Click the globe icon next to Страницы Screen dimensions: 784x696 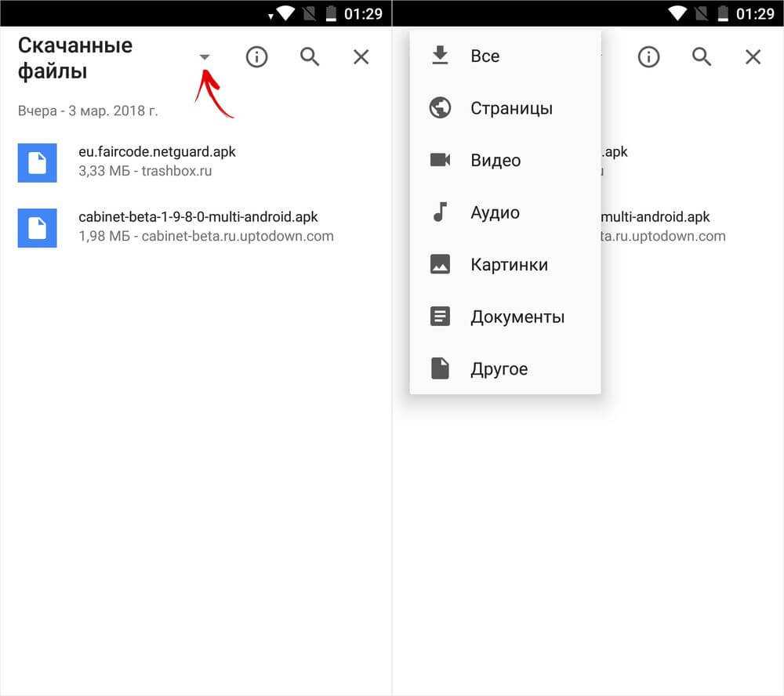click(440, 108)
